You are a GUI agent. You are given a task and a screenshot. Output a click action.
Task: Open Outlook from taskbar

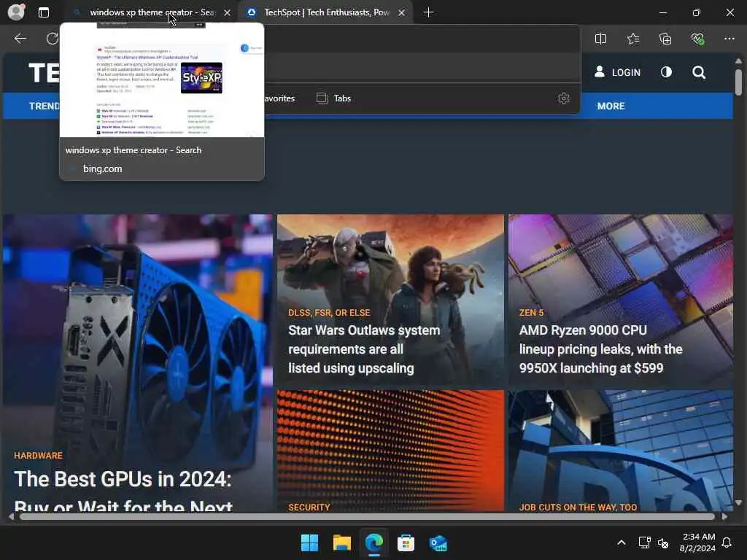pyautogui.click(x=438, y=542)
